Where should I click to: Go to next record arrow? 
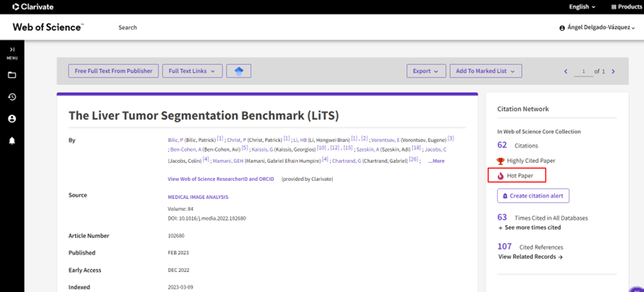point(613,71)
